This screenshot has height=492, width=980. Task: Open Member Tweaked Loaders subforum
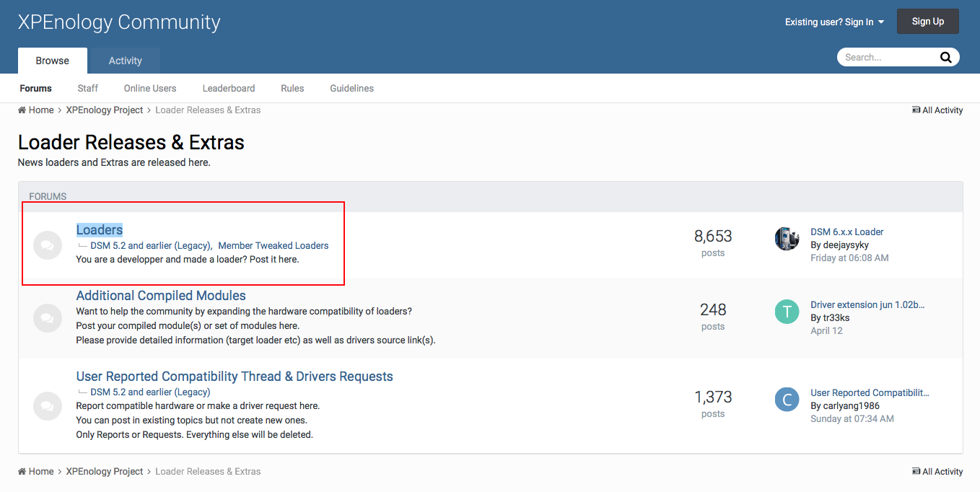coord(274,246)
